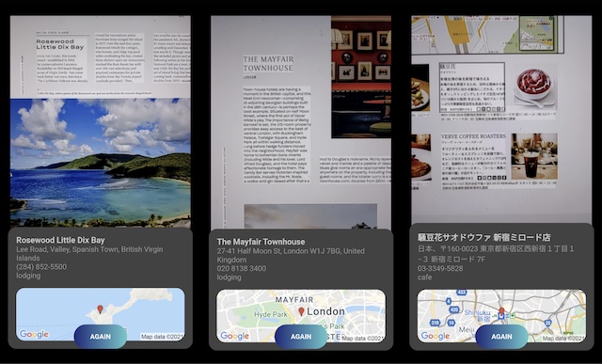The height and width of the screenshot is (364, 602).
Task: Click route marker 433 on the Tokyo map
Action: tap(461, 293)
